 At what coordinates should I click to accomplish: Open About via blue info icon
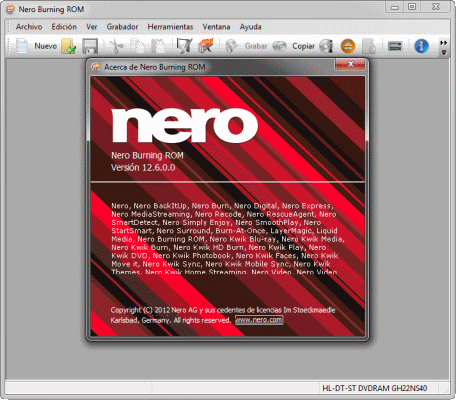click(x=421, y=46)
